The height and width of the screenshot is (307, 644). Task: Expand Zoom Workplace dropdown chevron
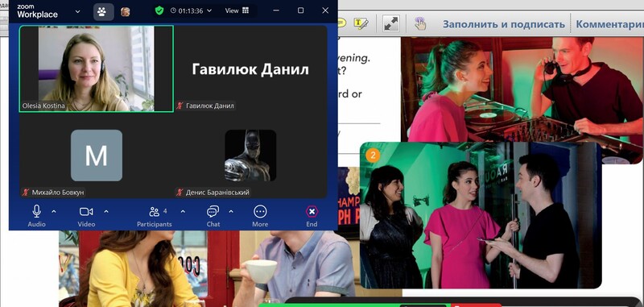pyautogui.click(x=77, y=11)
